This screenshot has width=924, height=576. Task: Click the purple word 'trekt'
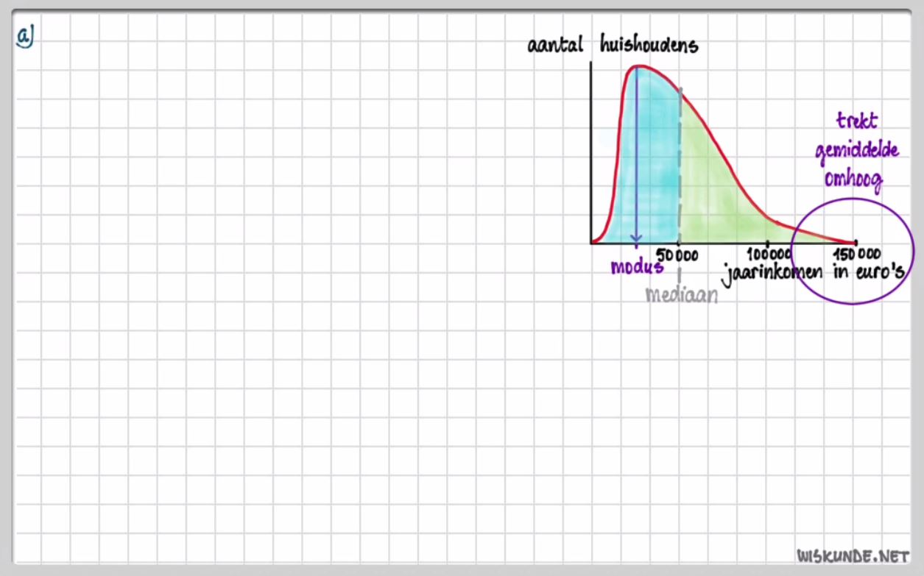click(857, 121)
